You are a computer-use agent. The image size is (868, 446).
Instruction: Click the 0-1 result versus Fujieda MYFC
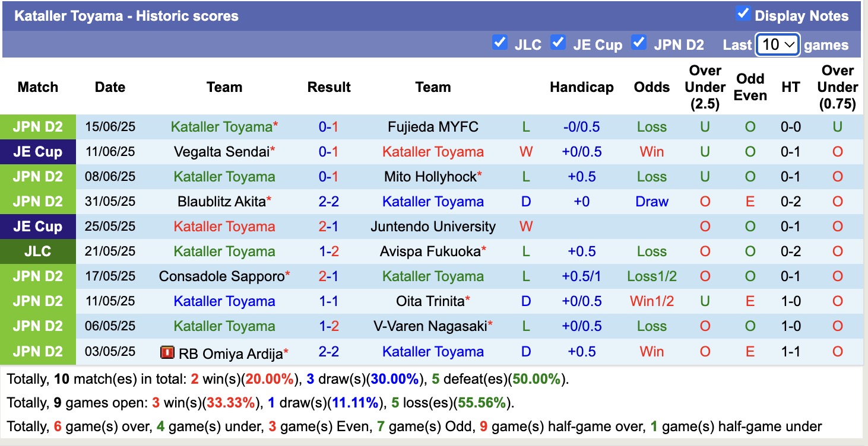click(x=328, y=127)
